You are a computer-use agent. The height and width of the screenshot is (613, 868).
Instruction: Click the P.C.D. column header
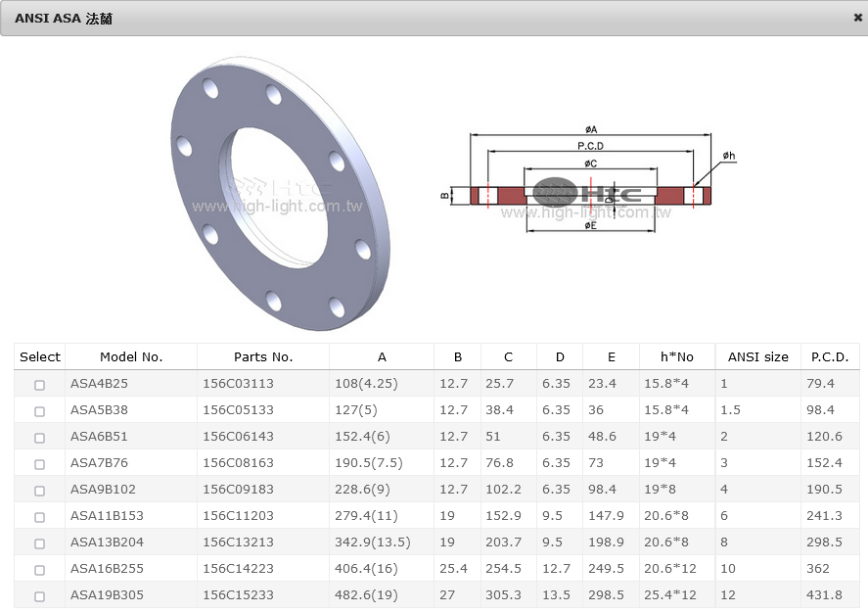click(830, 357)
